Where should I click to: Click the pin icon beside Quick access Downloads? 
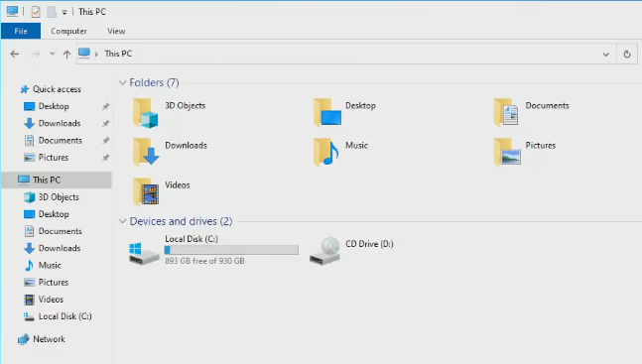[x=105, y=123]
